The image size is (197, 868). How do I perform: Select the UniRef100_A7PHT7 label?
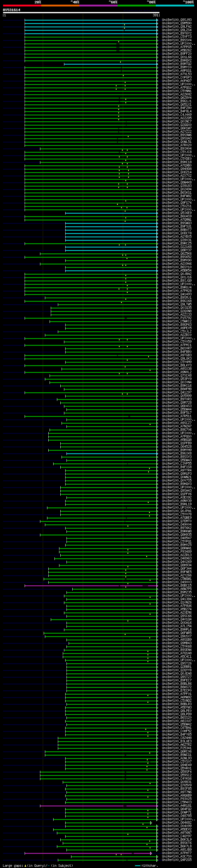(177, 853)
